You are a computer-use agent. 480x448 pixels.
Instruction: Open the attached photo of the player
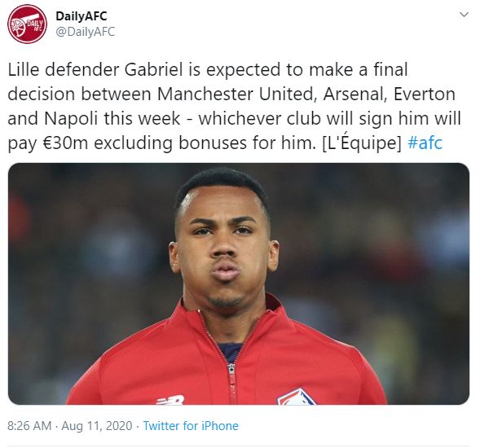pos(239,283)
